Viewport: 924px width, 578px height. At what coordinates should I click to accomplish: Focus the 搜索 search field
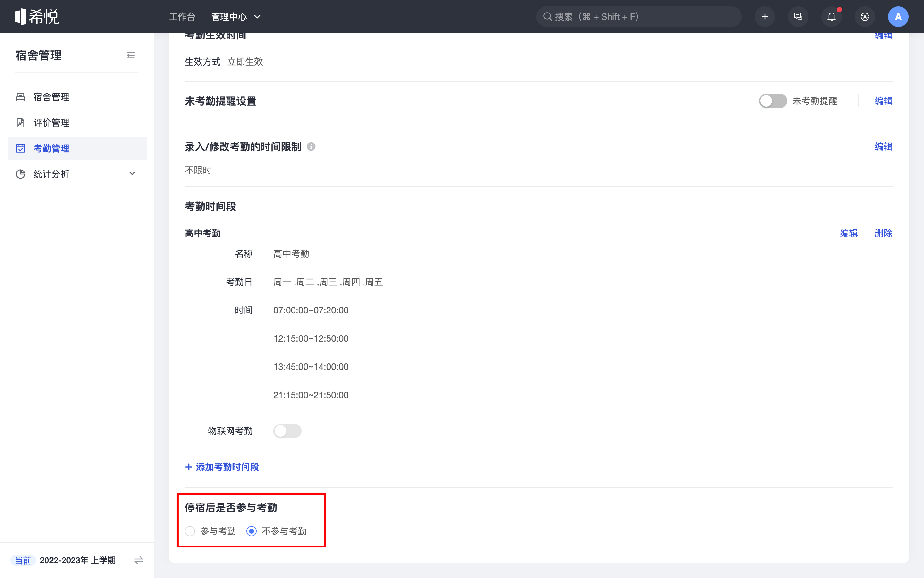click(639, 17)
